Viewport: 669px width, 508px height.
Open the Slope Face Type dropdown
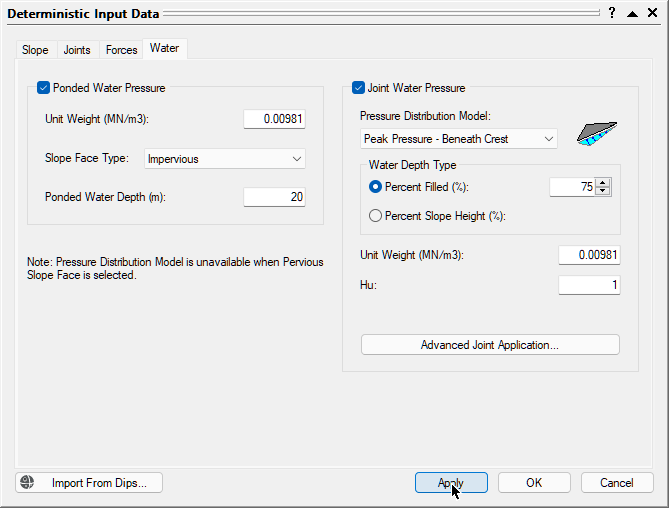coord(225,159)
